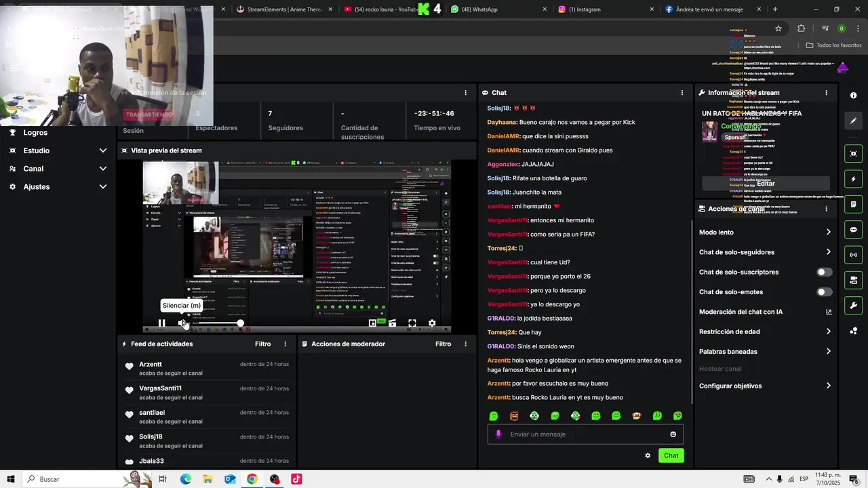Open a new browser tab
The width and height of the screenshot is (868, 488).
coord(775,9)
